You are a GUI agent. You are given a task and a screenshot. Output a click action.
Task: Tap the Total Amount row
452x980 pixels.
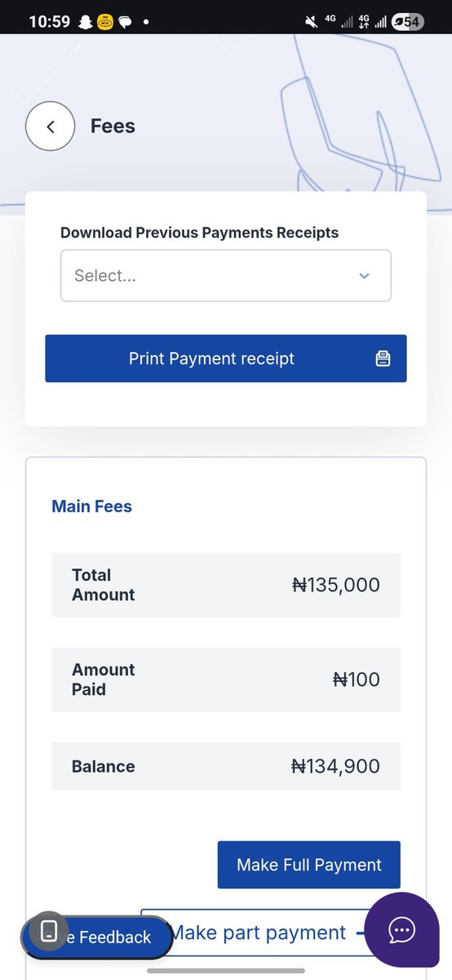(x=226, y=585)
